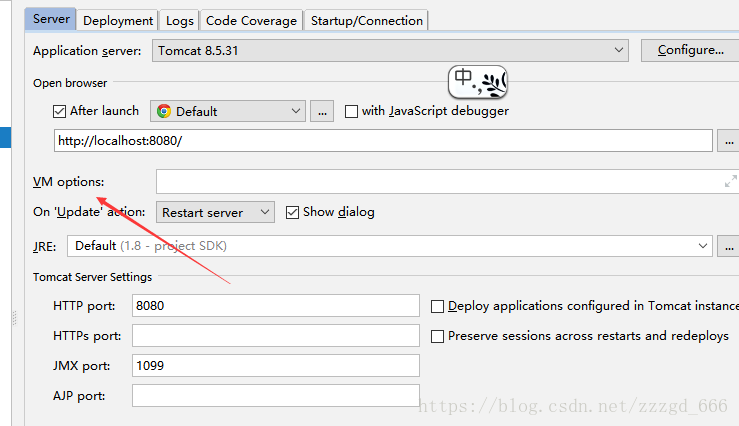Click the ellipsis button beside the URL field
739x426 pixels.
(728, 141)
